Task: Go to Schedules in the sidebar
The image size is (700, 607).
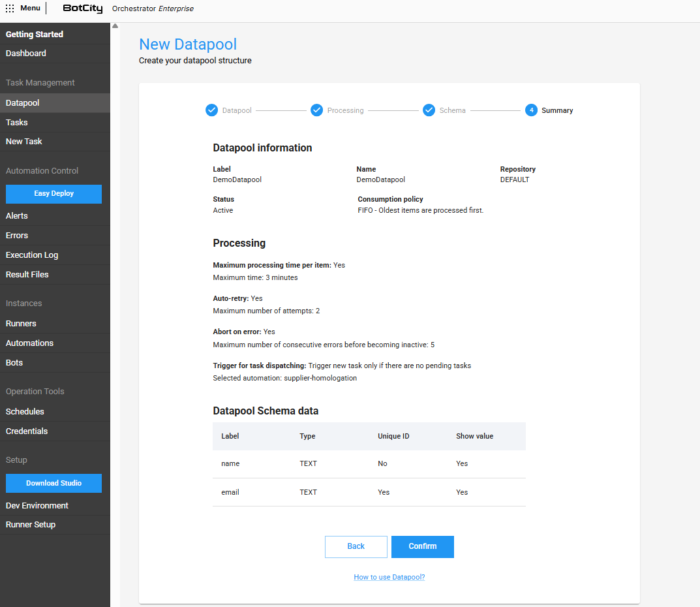Action: tap(25, 412)
